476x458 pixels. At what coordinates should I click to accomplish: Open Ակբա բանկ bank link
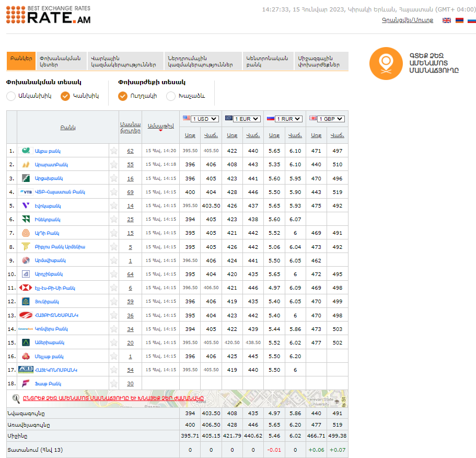(x=48, y=151)
